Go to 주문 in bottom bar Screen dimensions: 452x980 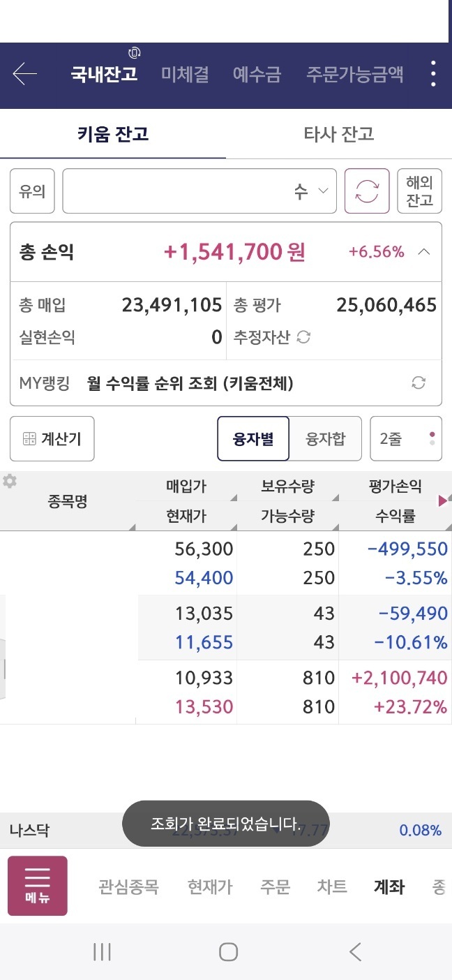pyautogui.click(x=275, y=886)
